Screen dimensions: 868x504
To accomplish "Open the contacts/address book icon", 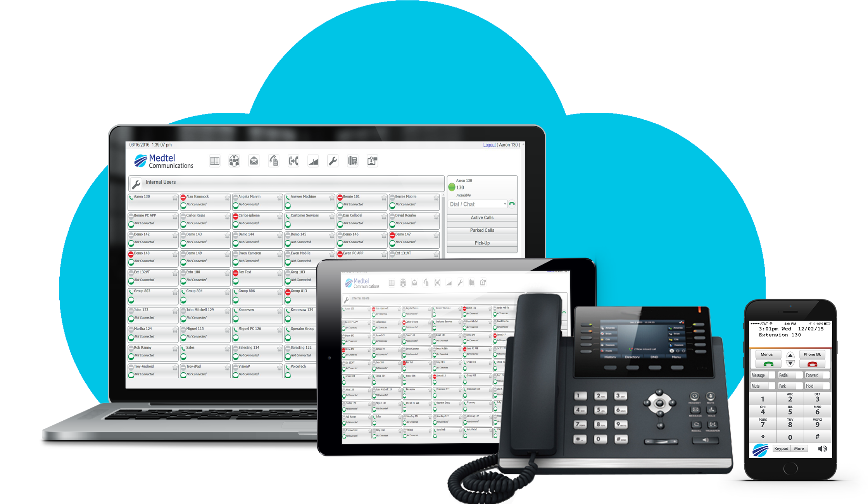I will 215,163.
